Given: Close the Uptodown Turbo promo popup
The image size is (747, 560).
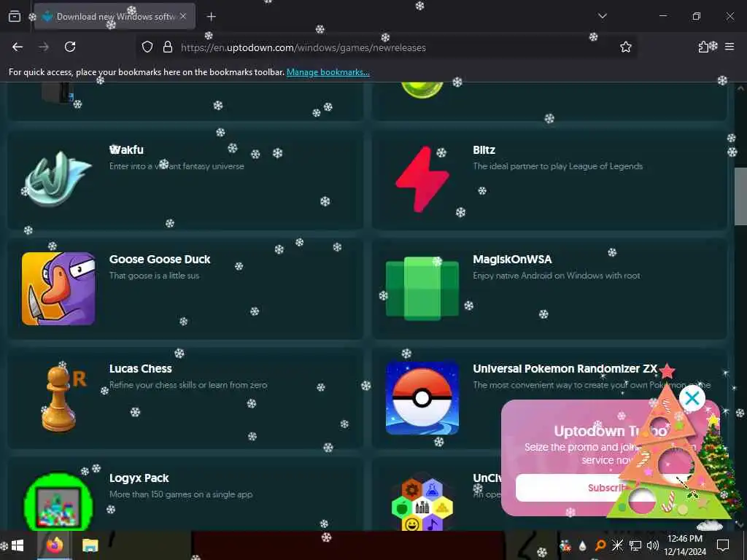Looking at the screenshot, I should tap(692, 398).
